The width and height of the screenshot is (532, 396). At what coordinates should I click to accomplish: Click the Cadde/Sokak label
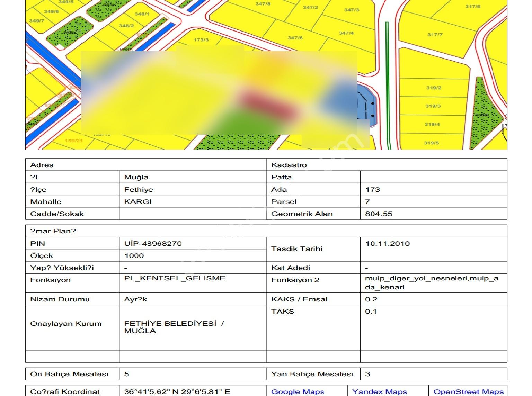pyautogui.click(x=57, y=214)
